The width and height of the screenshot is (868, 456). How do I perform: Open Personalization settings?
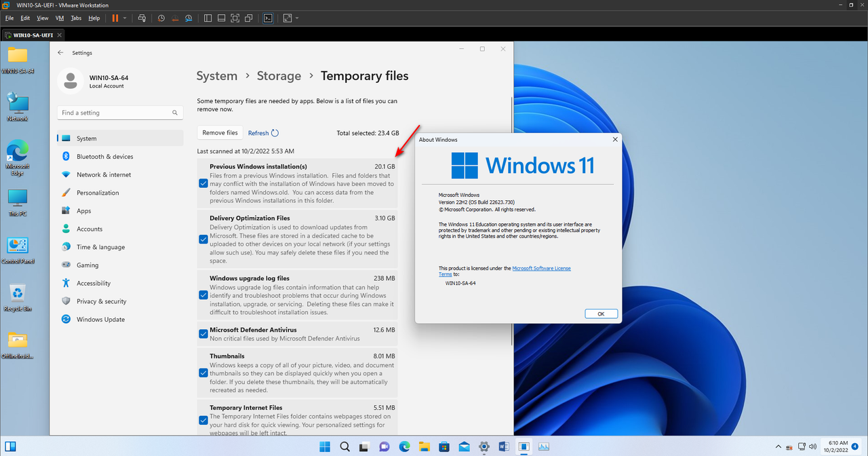(x=120, y=193)
